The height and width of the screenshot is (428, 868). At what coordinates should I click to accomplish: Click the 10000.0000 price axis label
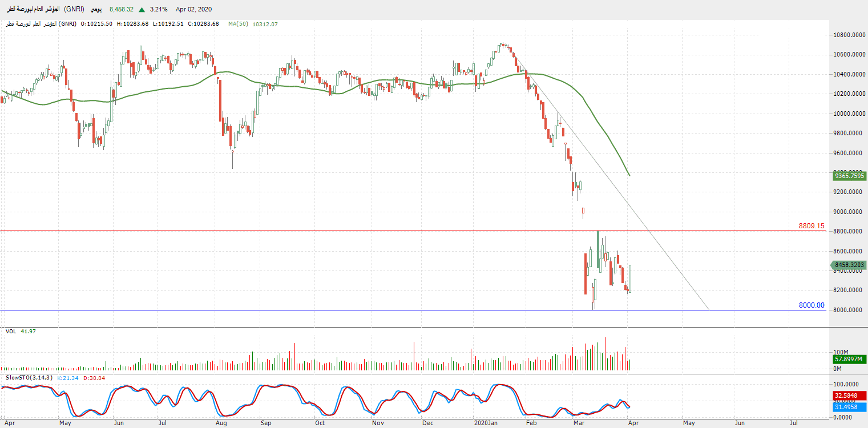point(850,114)
